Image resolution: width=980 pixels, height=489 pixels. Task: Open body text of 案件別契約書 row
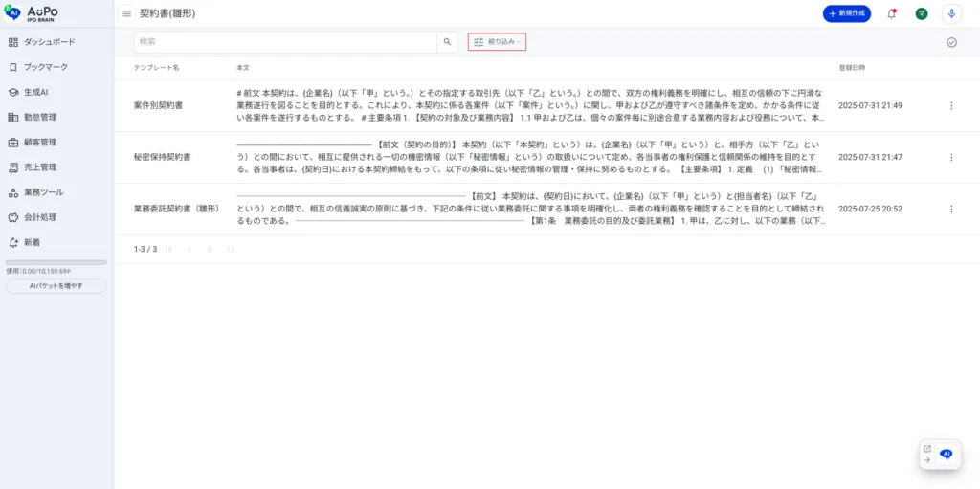tap(531, 105)
